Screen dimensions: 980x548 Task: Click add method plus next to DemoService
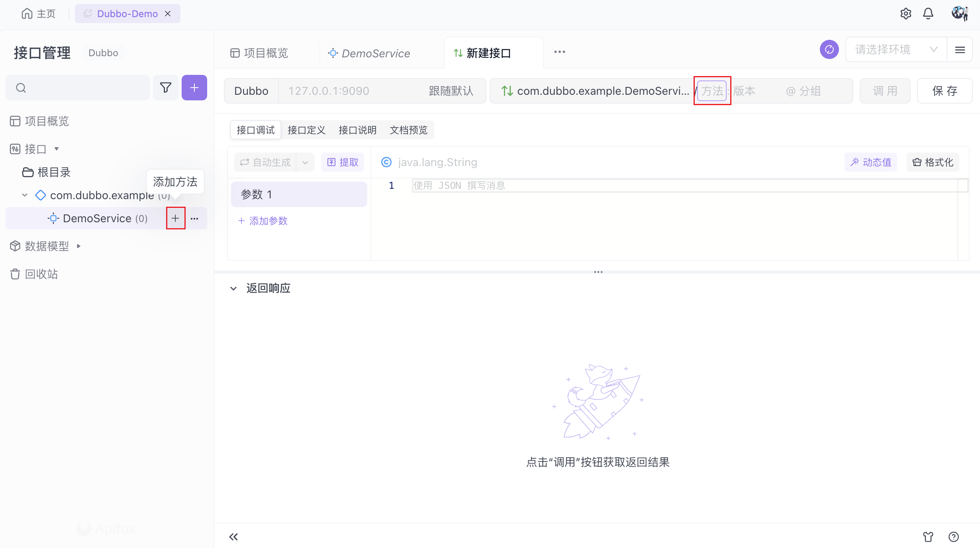coord(175,218)
